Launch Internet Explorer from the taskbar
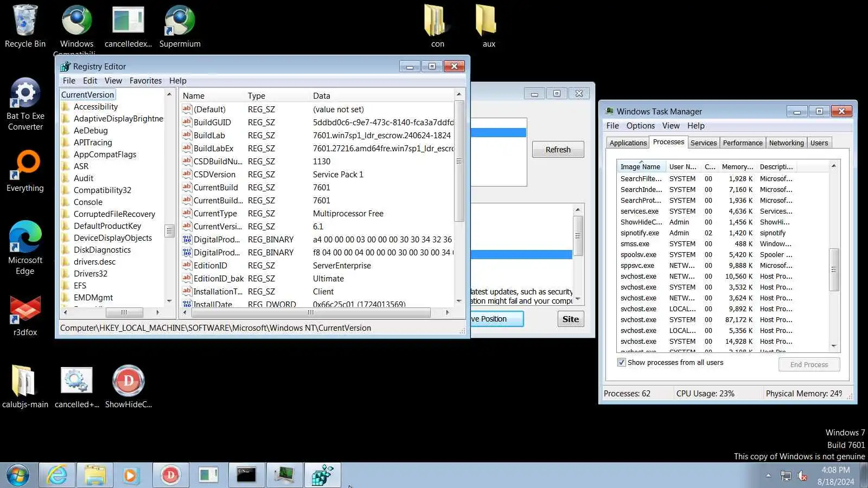This screenshot has width=868, height=488. 57,476
